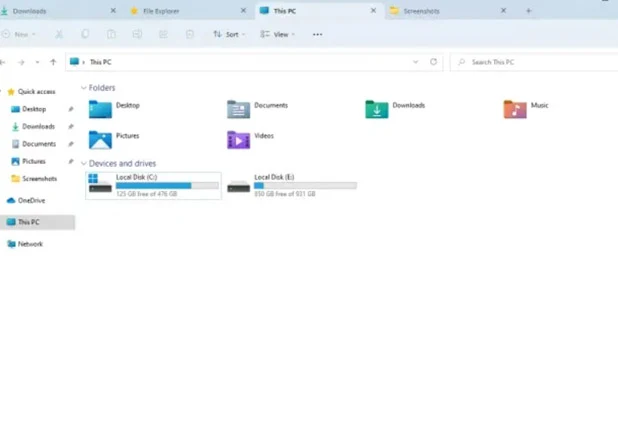Click the Copy icon in toolbar
Viewport: 618px width, 426px height.
85,34
